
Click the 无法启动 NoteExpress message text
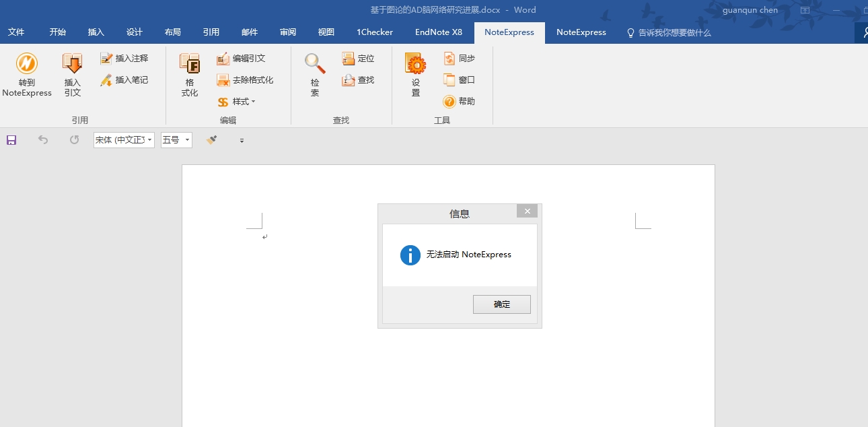(469, 255)
